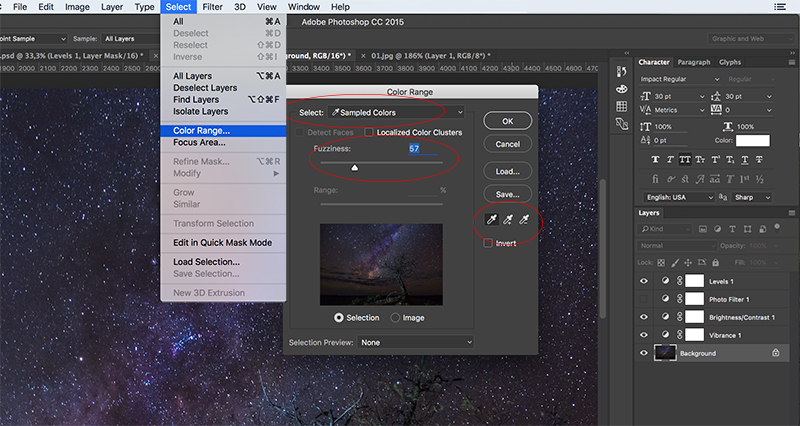Toggle Faux Italic text style

[x=670, y=160]
